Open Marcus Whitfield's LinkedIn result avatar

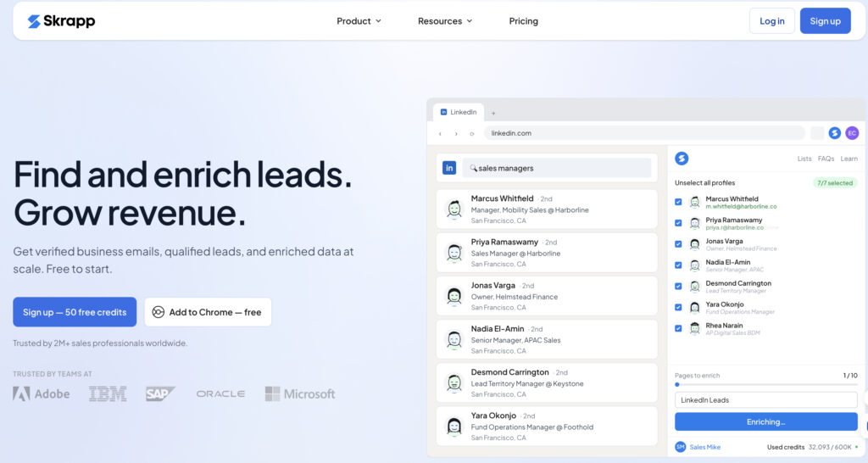click(454, 209)
